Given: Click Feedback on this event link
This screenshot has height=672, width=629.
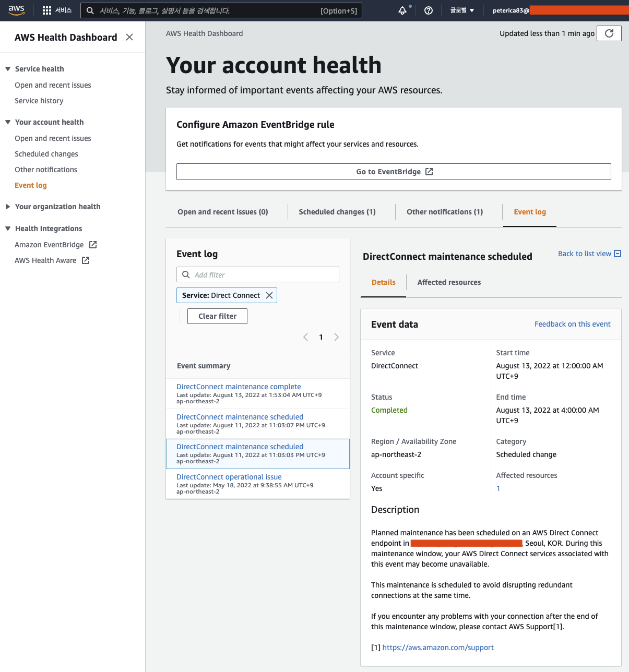Looking at the screenshot, I should click(x=573, y=324).
